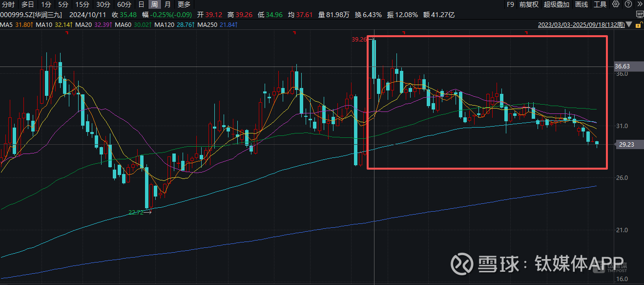Select the 60分 period tab
This screenshot has width=644, height=285.
coord(125,4)
